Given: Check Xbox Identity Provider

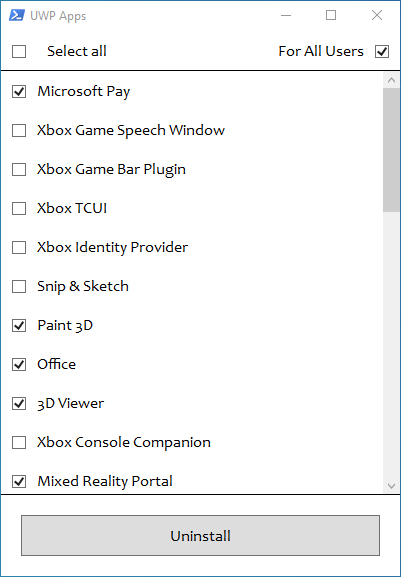Looking at the screenshot, I should [x=19, y=247].
